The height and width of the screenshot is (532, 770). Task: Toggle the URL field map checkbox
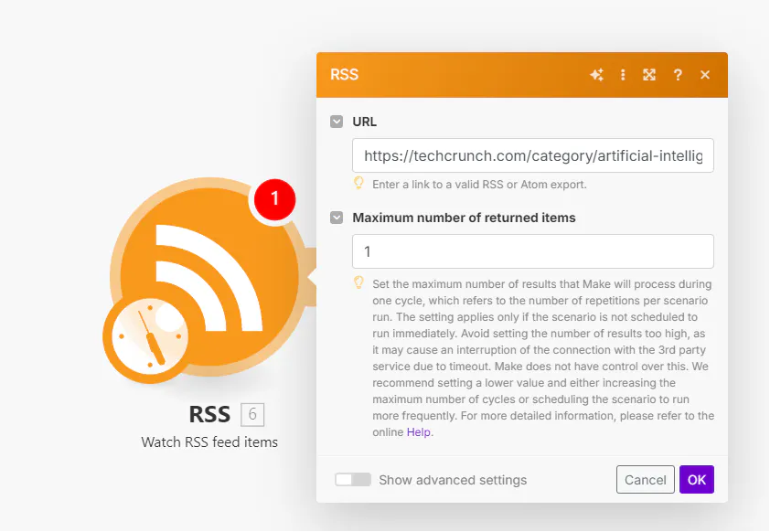coord(337,122)
